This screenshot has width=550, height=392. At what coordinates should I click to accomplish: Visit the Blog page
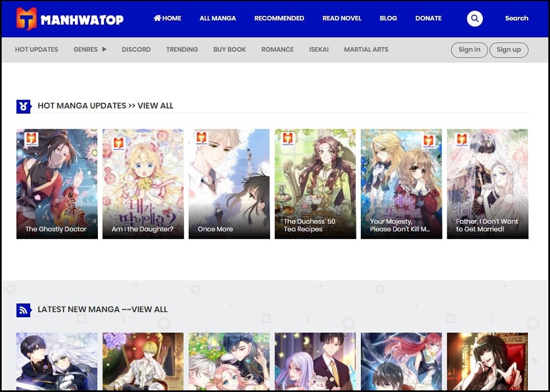388,18
